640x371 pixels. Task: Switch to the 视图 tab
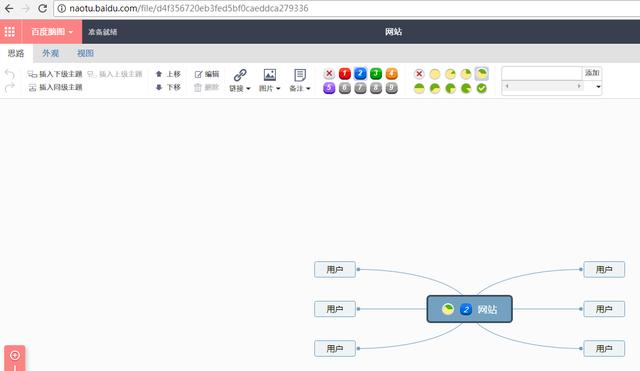[85, 53]
